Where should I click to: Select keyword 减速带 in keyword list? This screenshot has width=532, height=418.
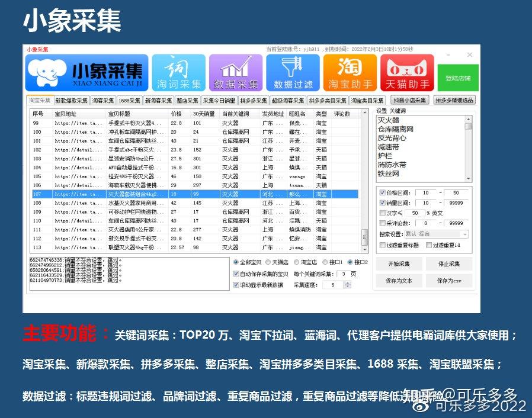pyautogui.click(x=389, y=147)
